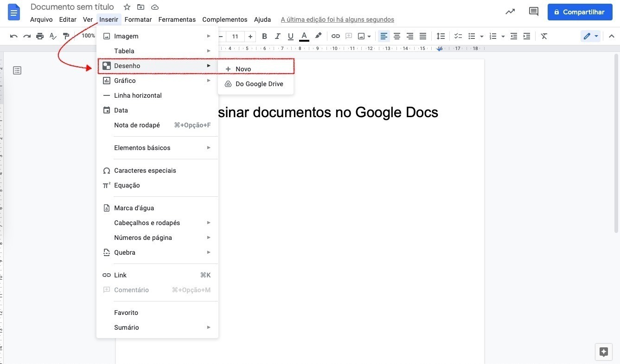Viewport: 620px width, 364px height.
Task: Click the document title field
Action: (72, 7)
